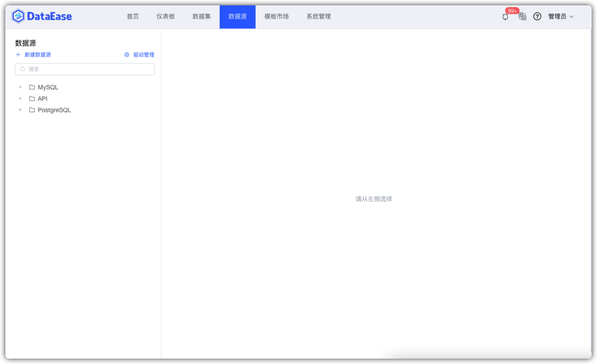Click the API folder icon
The image size is (597, 364).
point(32,98)
